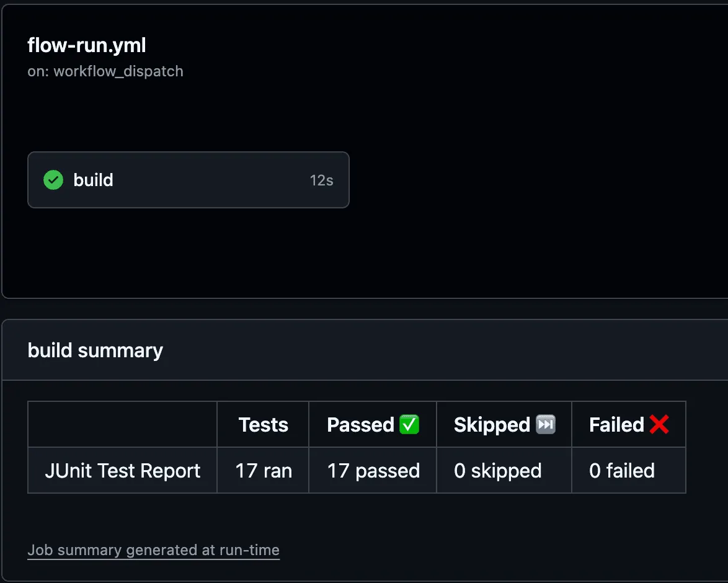Click the 12s duration on build job
Screen dimensions: 728x583
click(321, 180)
